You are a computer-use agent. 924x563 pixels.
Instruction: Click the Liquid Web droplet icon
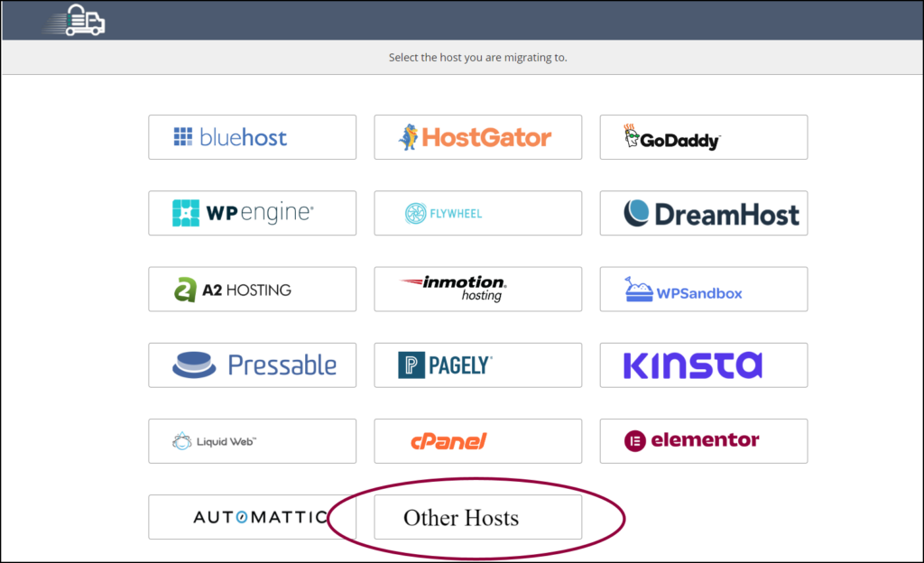tap(182, 441)
